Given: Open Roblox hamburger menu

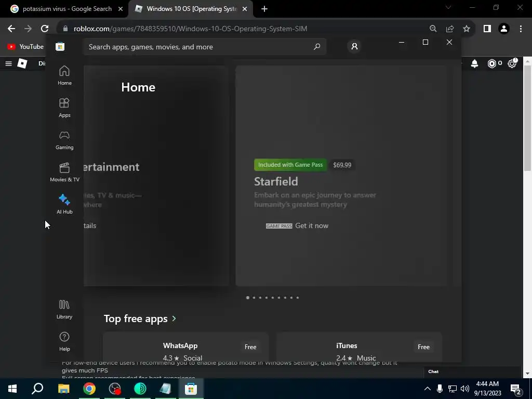Looking at the screenshot, I should [8, 63].
